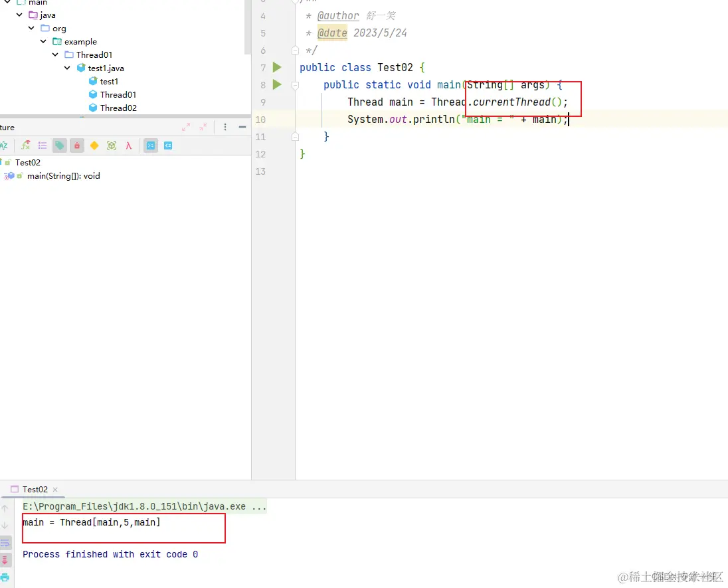This screenshot has height=588, width=728.
Task: Toggle alphabetical sort in Structure toolbar
Action: point(4,146)
